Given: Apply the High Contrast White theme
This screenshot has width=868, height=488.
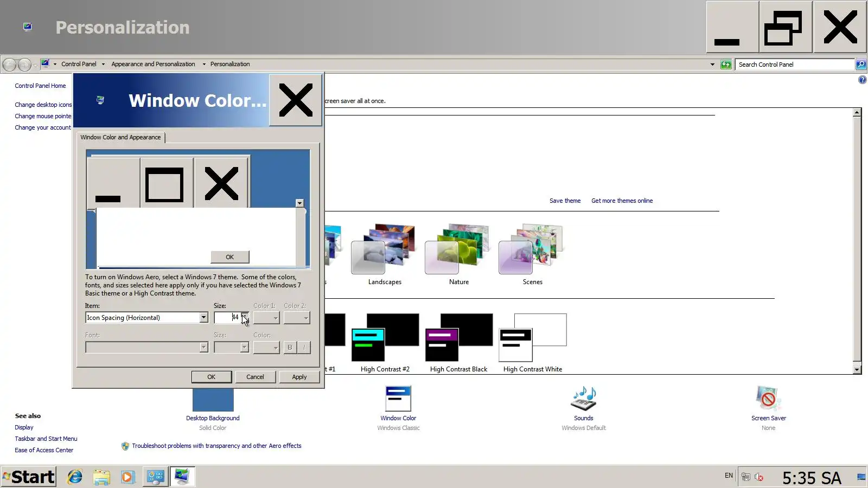Looking at the screenshot, I should point(532,343).
